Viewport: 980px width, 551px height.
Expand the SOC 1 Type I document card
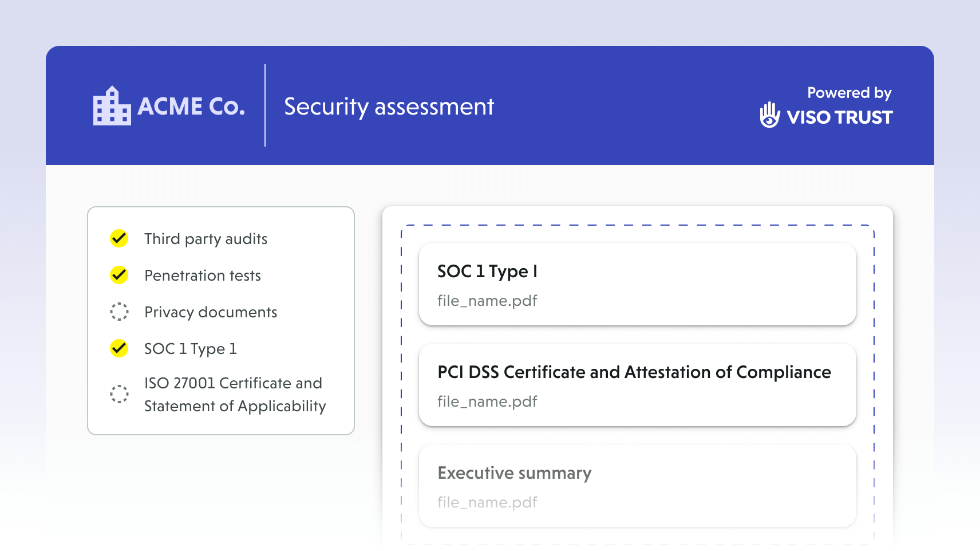click(637, 284)
